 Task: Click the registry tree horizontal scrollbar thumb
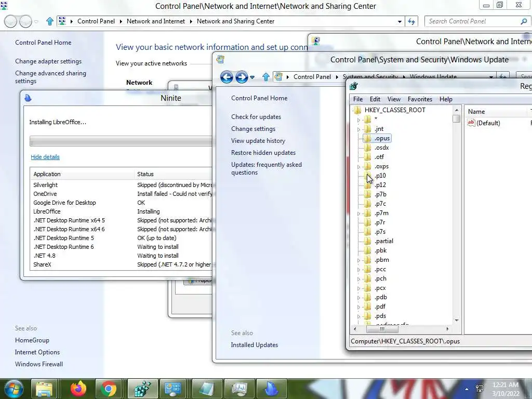point(382,329)
